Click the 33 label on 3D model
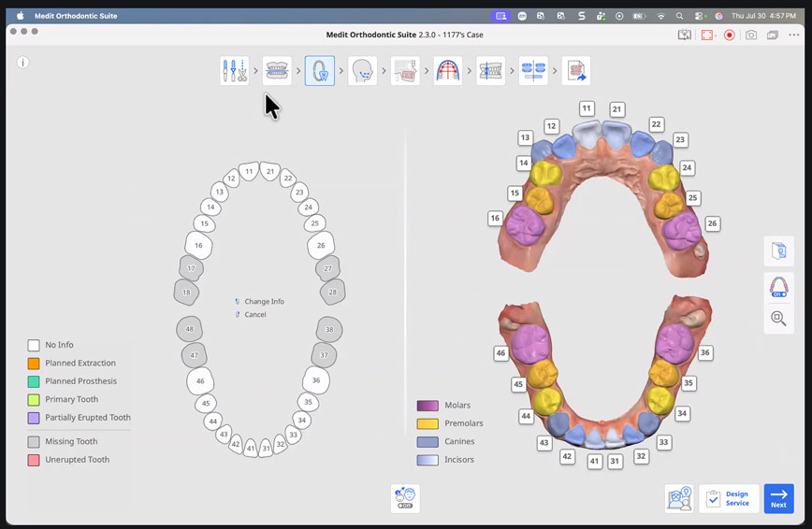 pyautogui.click(x=663, y=442)
